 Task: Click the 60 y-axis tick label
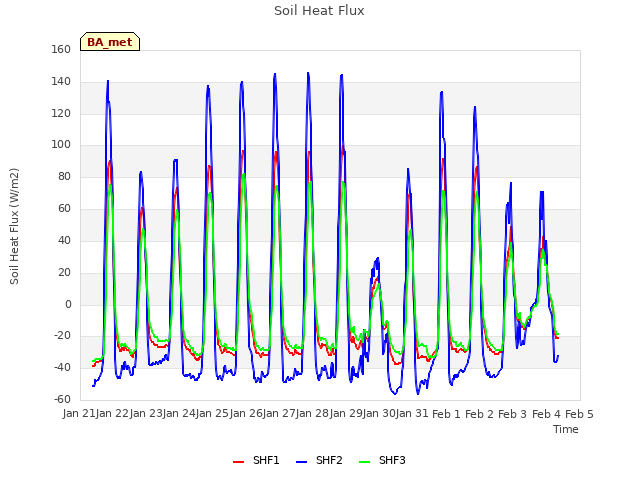click(x=64, y=208)
